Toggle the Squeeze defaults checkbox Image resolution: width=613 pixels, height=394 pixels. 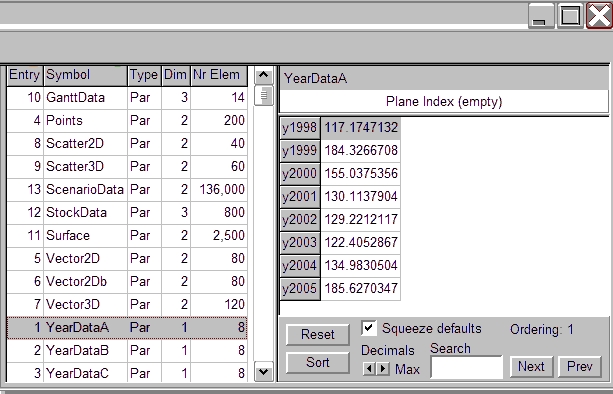tap(369, 328)
